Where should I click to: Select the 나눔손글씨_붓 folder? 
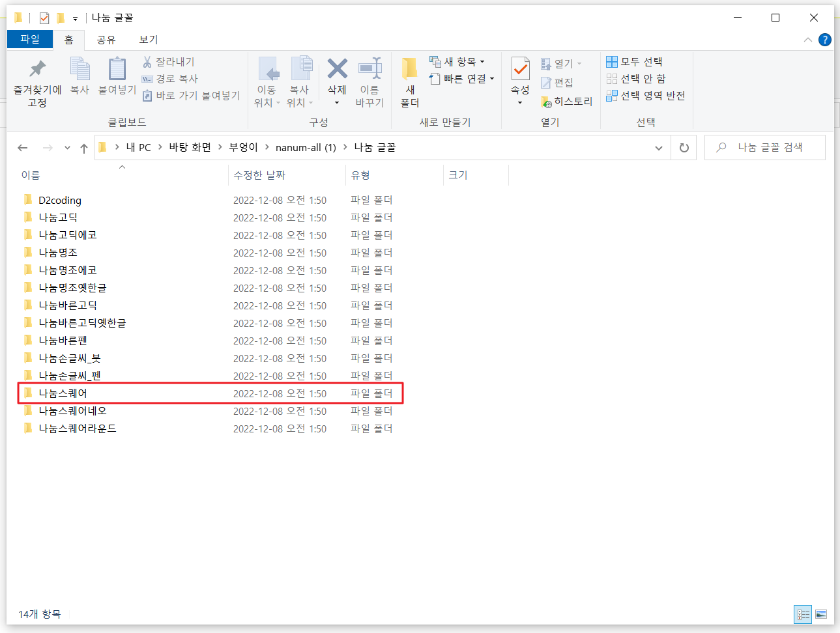(70, 358)
